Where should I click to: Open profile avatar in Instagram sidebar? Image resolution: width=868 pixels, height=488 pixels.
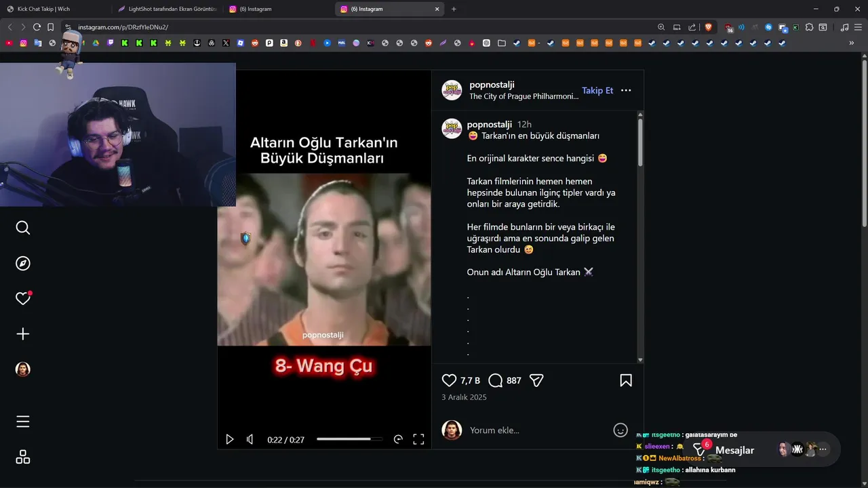click(23, 369)
